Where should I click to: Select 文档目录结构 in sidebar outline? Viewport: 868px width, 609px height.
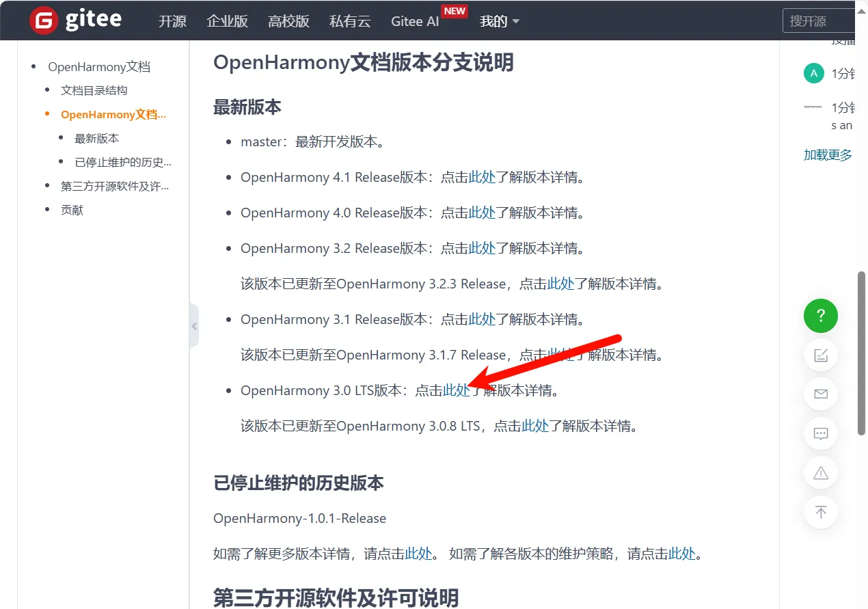94,90
